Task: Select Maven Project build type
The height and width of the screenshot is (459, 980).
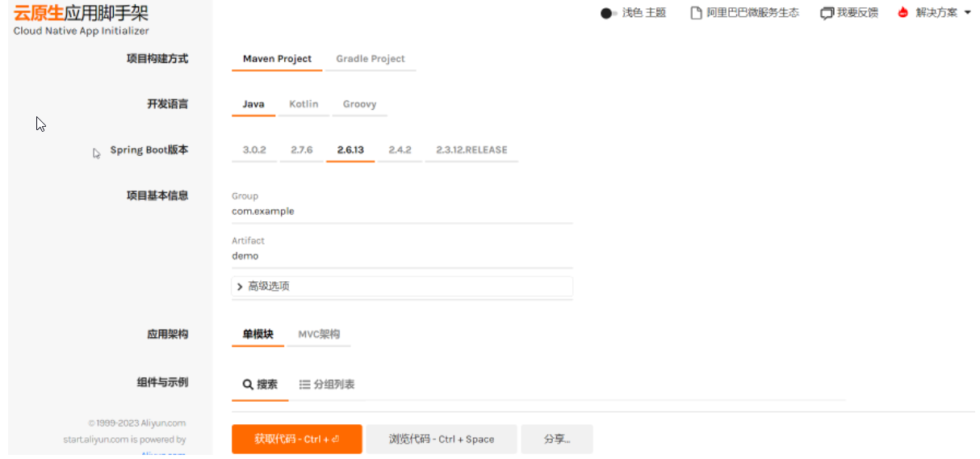Action: point(277,59)
